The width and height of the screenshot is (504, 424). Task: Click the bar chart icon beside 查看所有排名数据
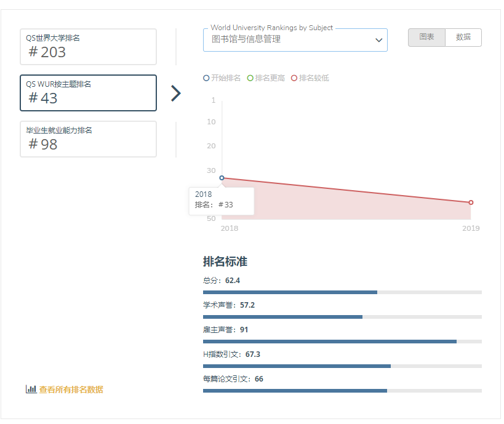(31, 389)
